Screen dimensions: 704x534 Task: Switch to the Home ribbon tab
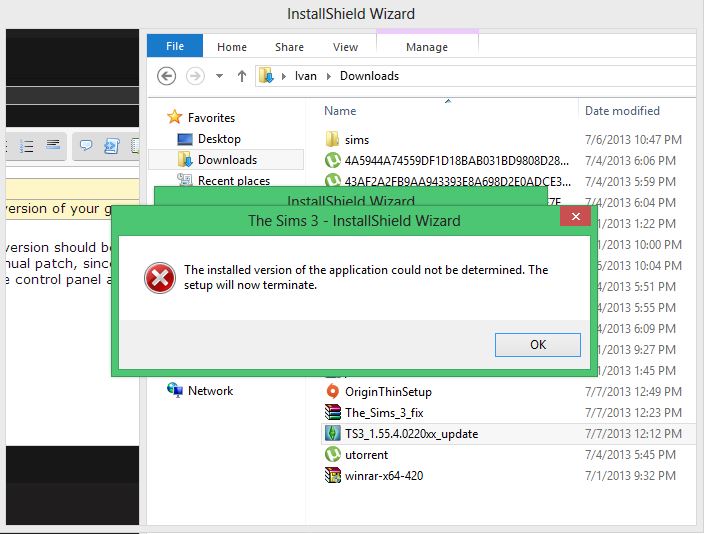[232, 47]
